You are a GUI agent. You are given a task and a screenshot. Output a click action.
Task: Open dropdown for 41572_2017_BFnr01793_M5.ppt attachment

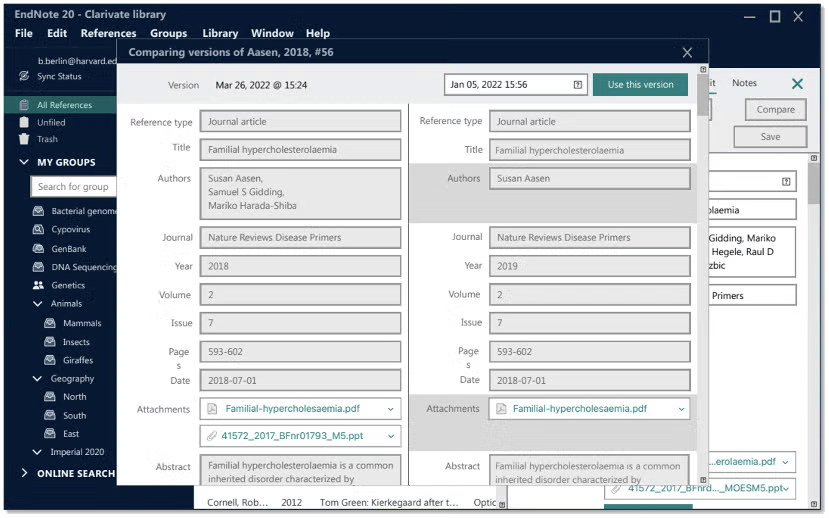point(391,436)
